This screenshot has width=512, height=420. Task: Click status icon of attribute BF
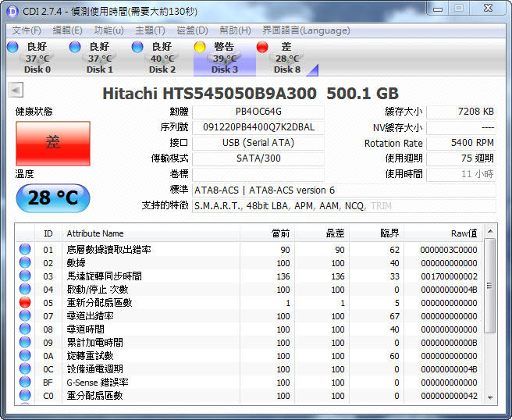coord(25,382)
